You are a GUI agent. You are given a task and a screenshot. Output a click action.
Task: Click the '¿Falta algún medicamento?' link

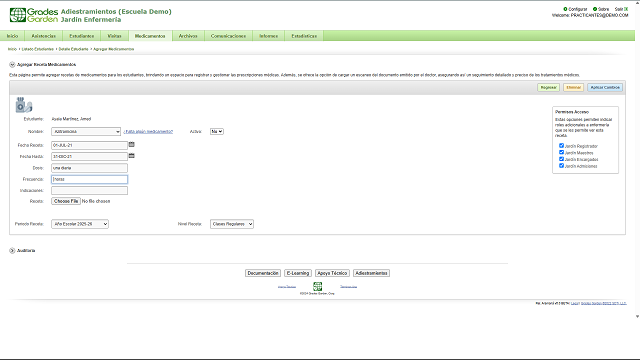148,131
